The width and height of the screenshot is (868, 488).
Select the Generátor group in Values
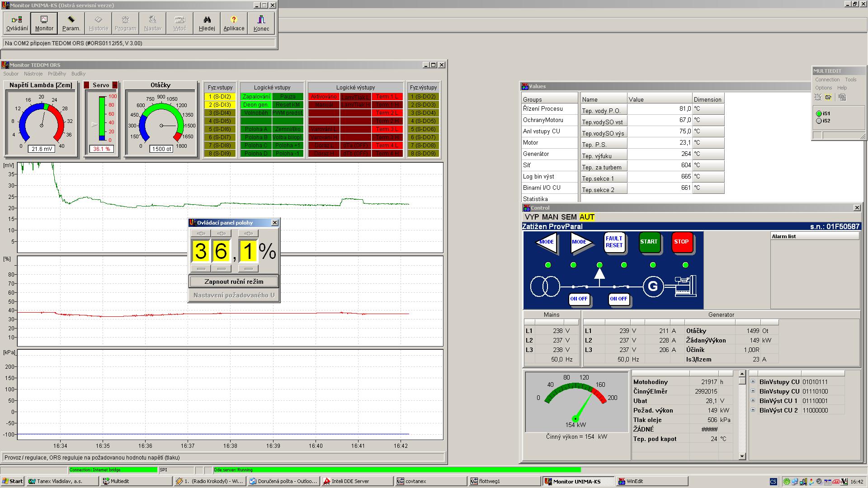[x=536, y=154]
